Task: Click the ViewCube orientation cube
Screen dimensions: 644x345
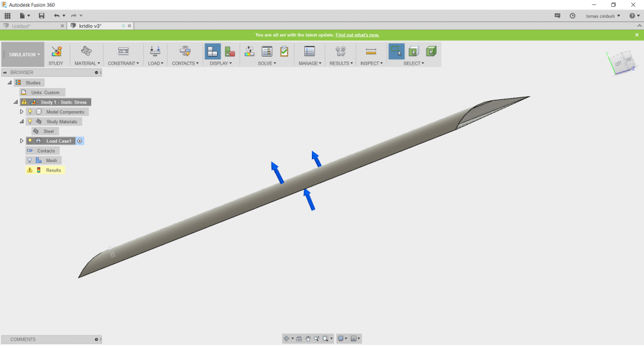Action: [x=621, y=63]
